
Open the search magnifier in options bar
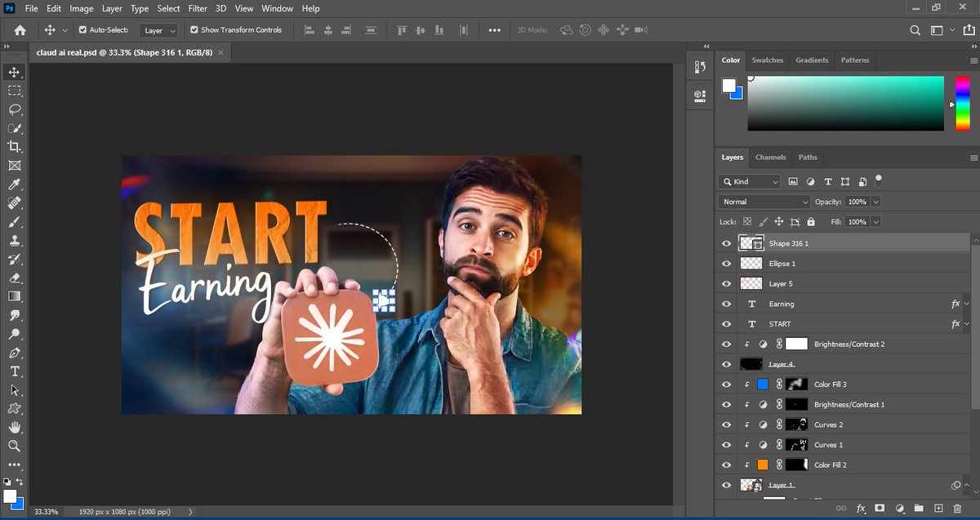(x=915, y=30)
